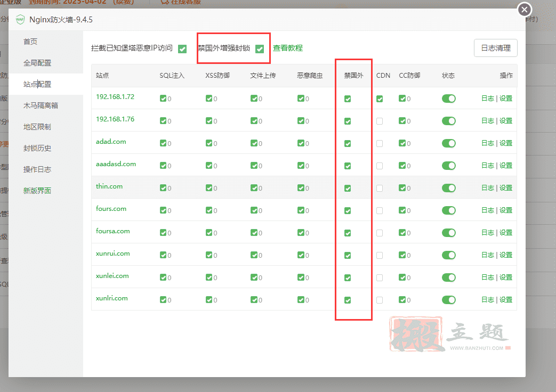This screenshot has height=392, width=556.
Task: Select 地区限制 in sidebar
Action: [37, 127]
